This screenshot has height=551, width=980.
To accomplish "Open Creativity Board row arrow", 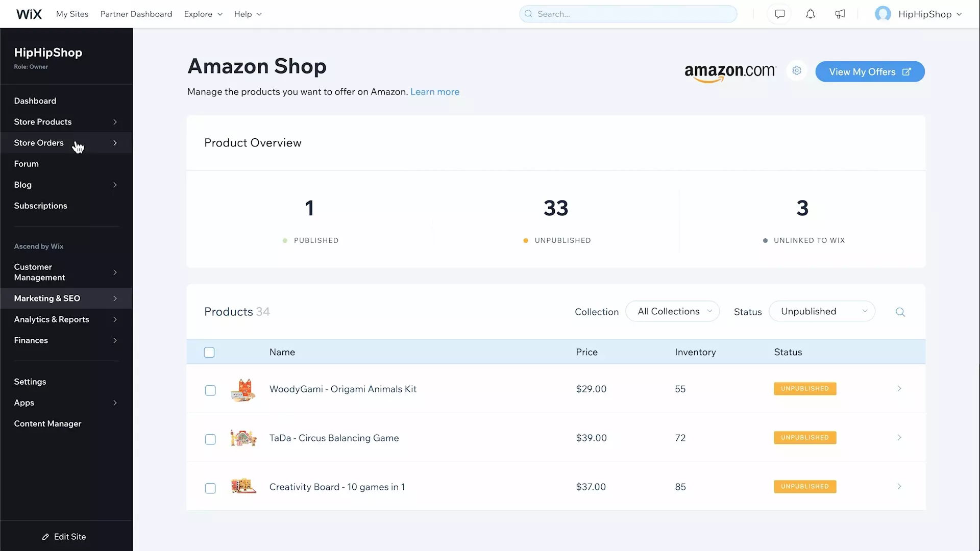I will click(899, 487).
